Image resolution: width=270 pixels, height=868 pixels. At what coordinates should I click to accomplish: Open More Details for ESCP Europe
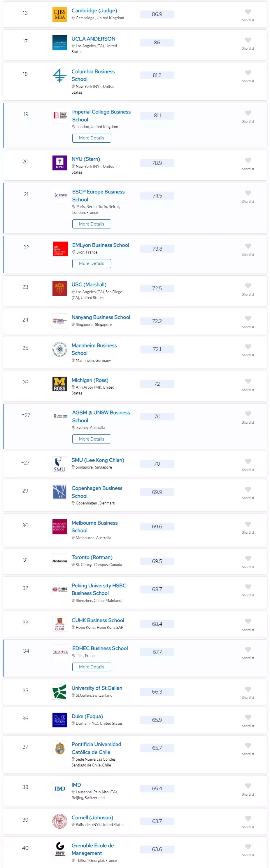click(x=92, y=224)
